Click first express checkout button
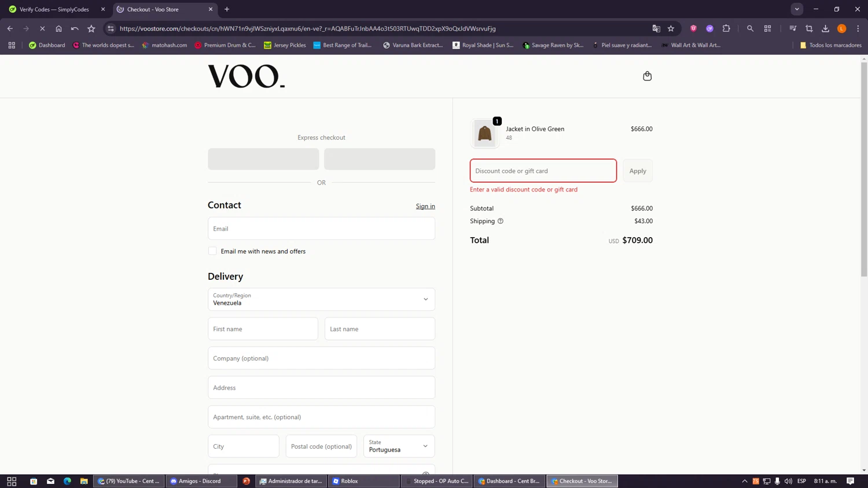 pos(263,159)
